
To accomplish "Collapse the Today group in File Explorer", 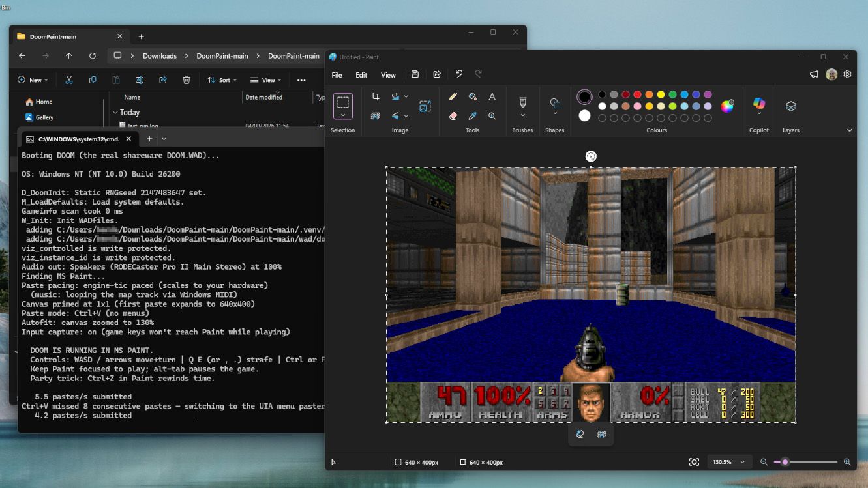I will click(x=115, y=113).
